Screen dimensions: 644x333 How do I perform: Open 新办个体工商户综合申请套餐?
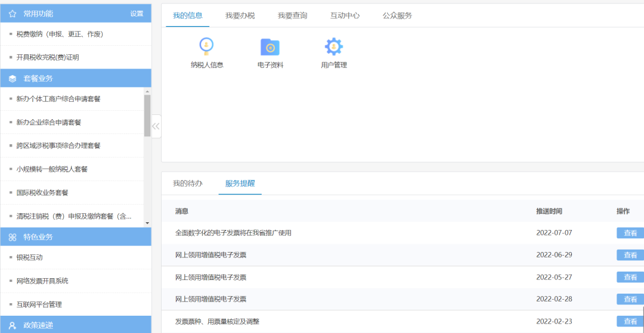pyautogui.click(x=58, y=99)
